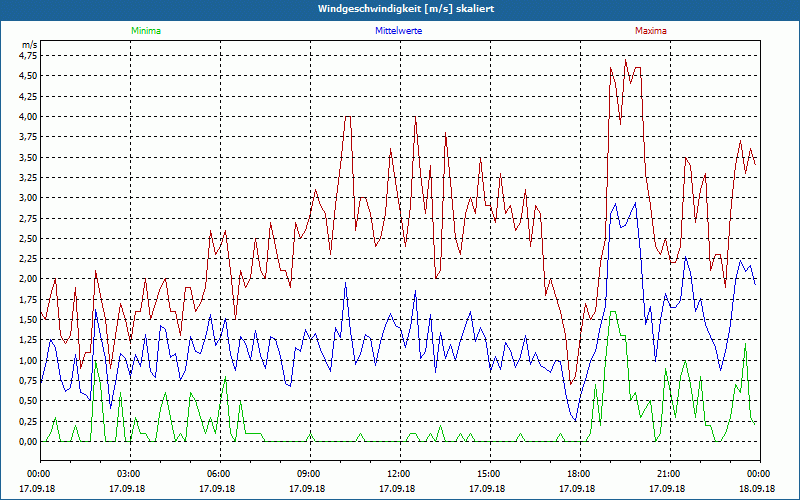This screenshot has height=500, width=800.
Task: Click the 4,00 y-axis value
Action: 28,116
